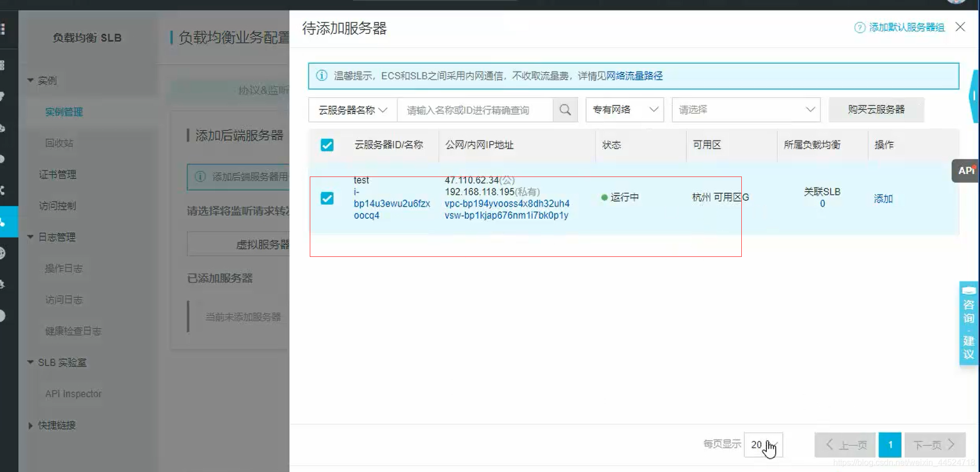Click the 购买云服务器 button
This screenshot has width=980, height=472.
(x=876, y=110)
